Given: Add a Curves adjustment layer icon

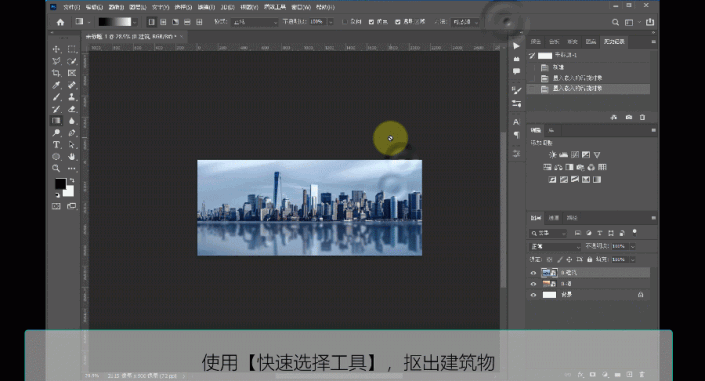Looking at the screenshot, I should point(575,155).
